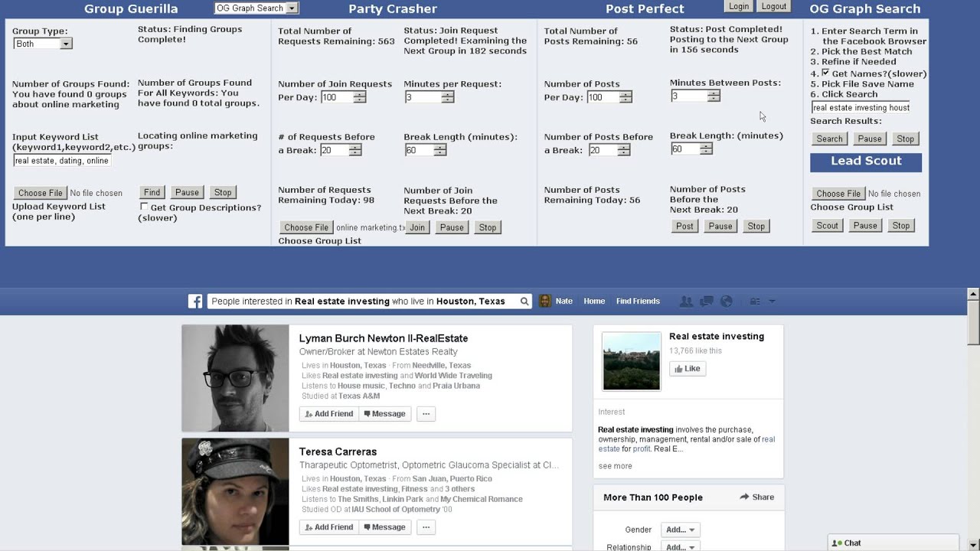
Task: Stop Party Crasher join requests
Action: pos(488,228)
